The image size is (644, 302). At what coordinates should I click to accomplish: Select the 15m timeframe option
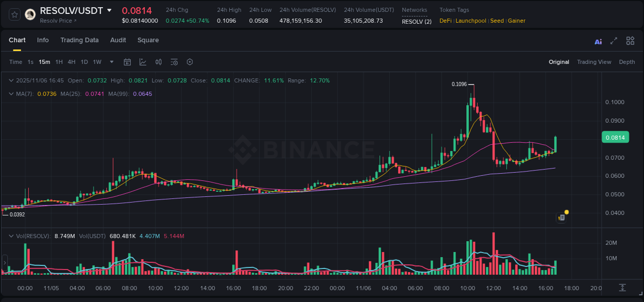44,62
